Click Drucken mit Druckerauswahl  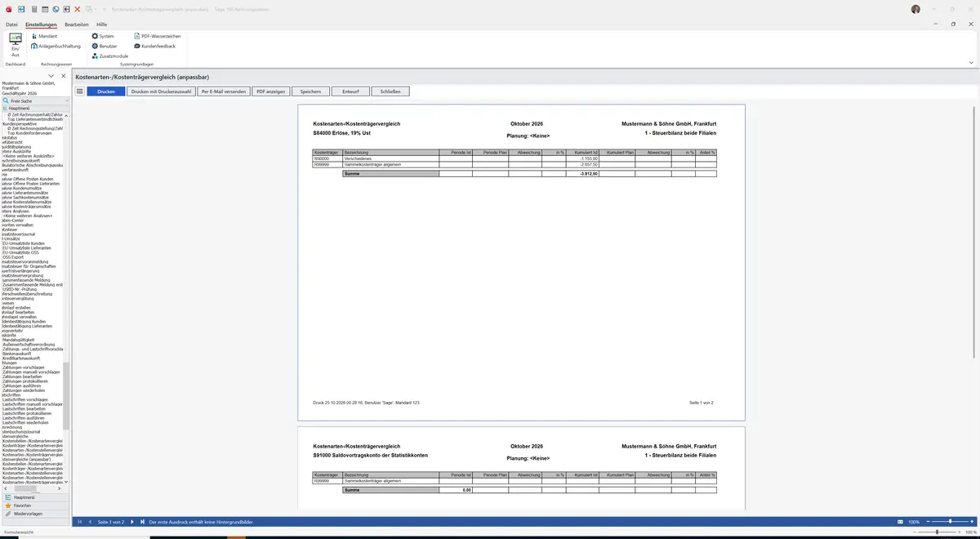click(161, 91)
